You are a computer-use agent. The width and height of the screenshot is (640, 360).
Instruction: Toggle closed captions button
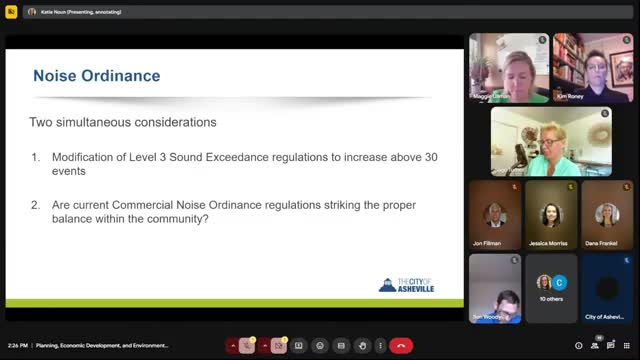(x=341, y=346)
